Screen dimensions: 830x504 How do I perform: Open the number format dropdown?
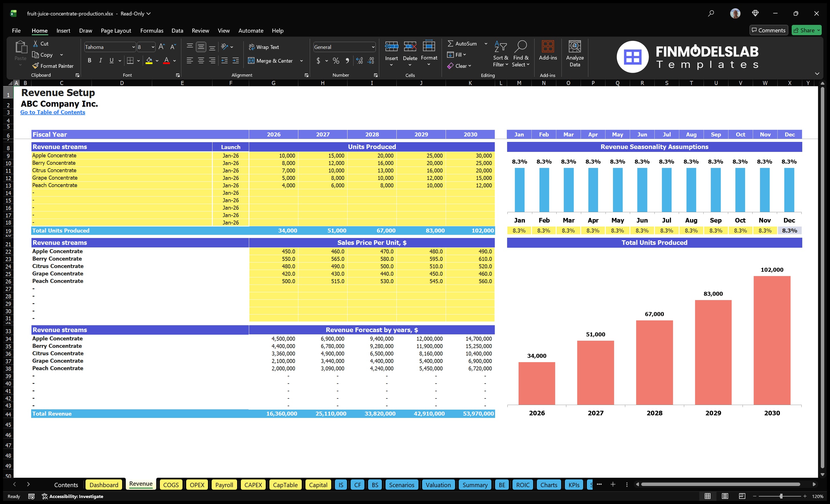(x=373, y=47)
